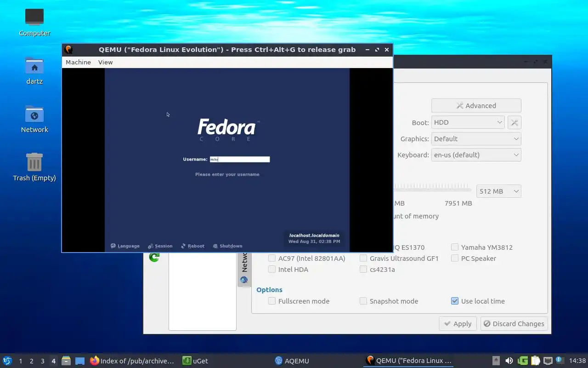Click the QEMU Fedora Linux taskbar entry

point(408,361)
